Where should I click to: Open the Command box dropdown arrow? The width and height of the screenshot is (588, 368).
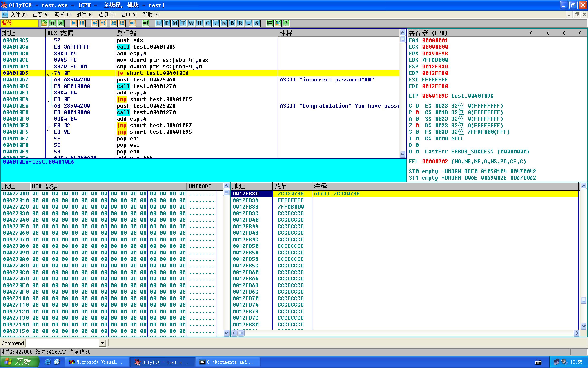pos(102,343)
